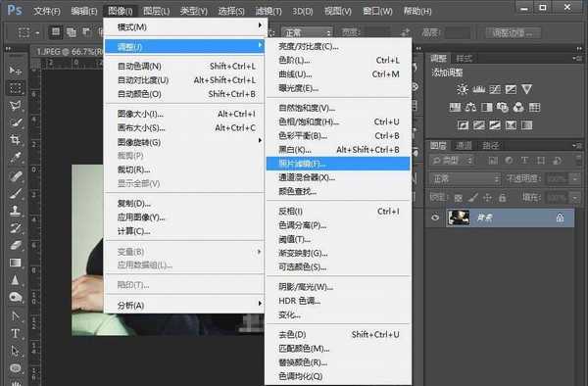588x386 pixels.
Task: Toggle lock position in Layers panel
Action: pos(487,198)
